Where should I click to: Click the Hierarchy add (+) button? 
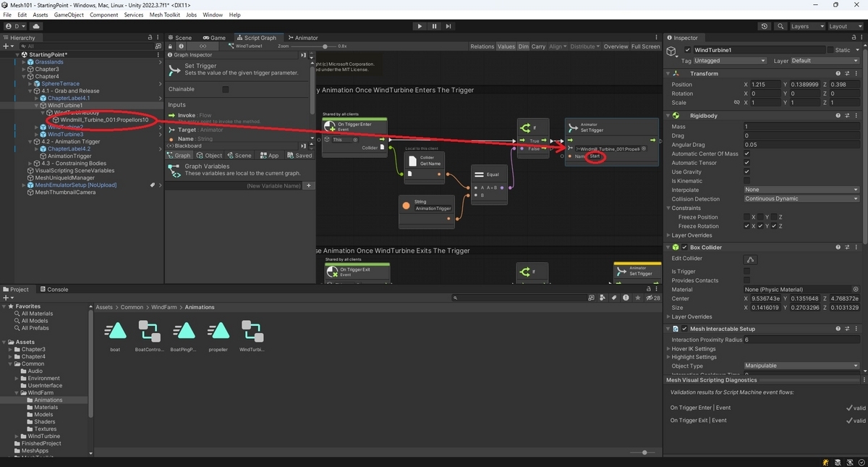8,46
